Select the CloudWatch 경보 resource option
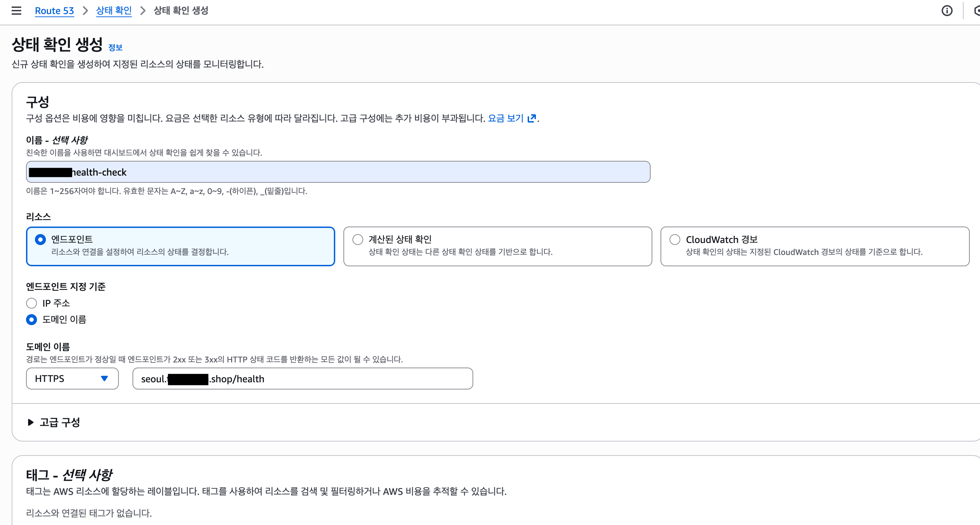 click(675, 239)
